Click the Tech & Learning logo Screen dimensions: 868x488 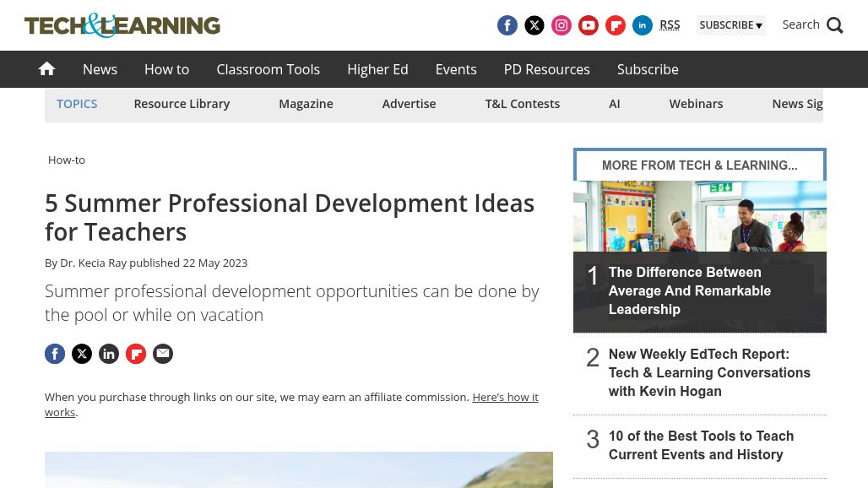click(x=122, y=25)
